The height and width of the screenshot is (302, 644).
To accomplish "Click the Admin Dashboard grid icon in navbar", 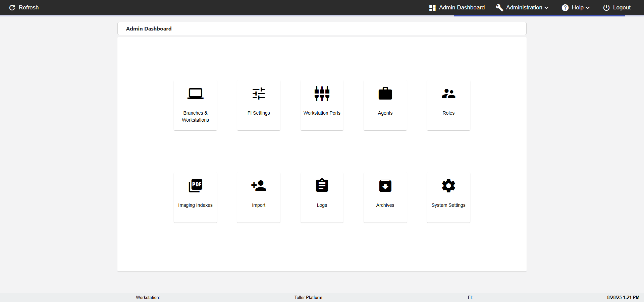I will [x=432, y=7].
